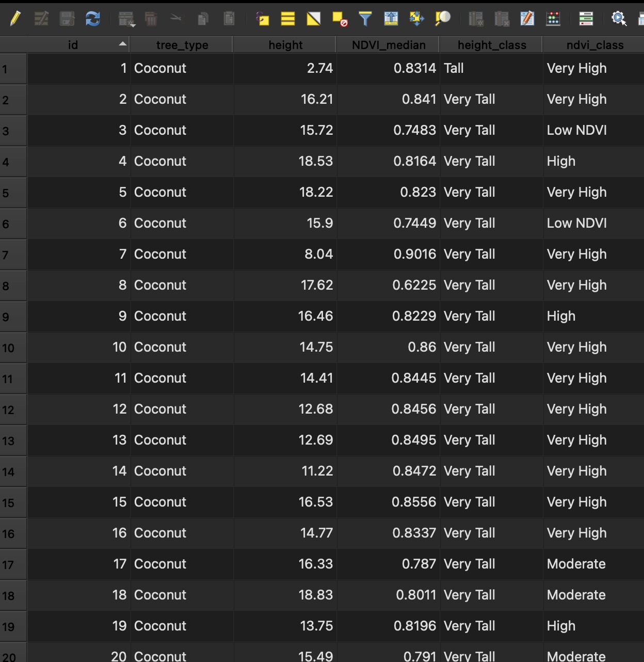644x662 pixels.
Task: Delete selected features using trash icon
Action: [151, 19]
